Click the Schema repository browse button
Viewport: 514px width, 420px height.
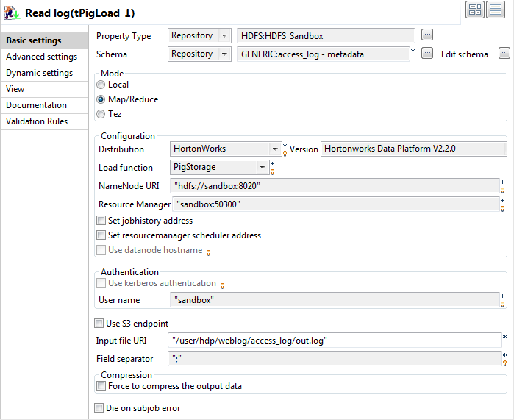[427, 54]
